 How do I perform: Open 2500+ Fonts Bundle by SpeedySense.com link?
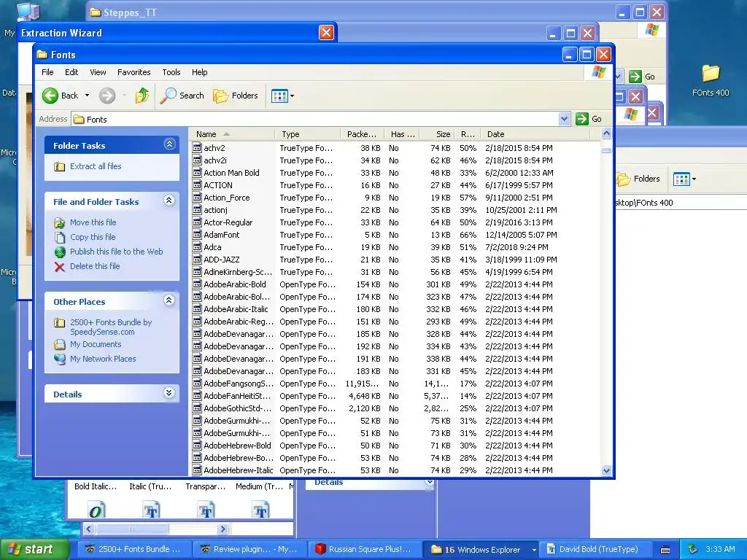click(111, 327)
